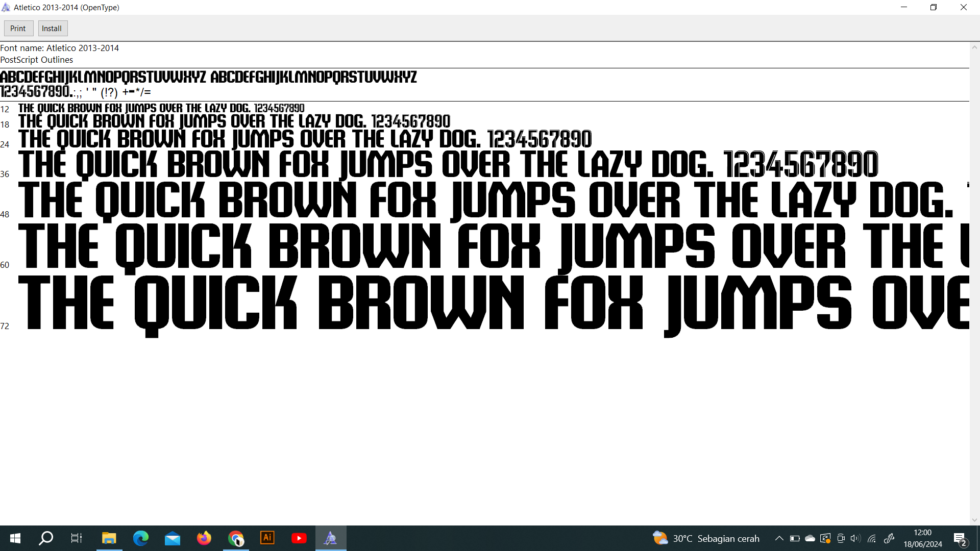
Task: Open the volume control icon
Action: tap(855, 538)
